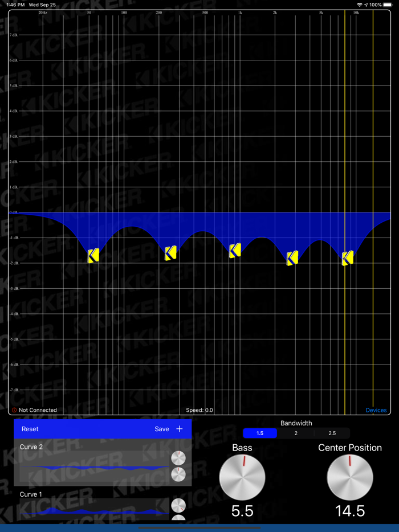Set bandwidth to 2.5
The image size is (399, 532).
(332, 433)
